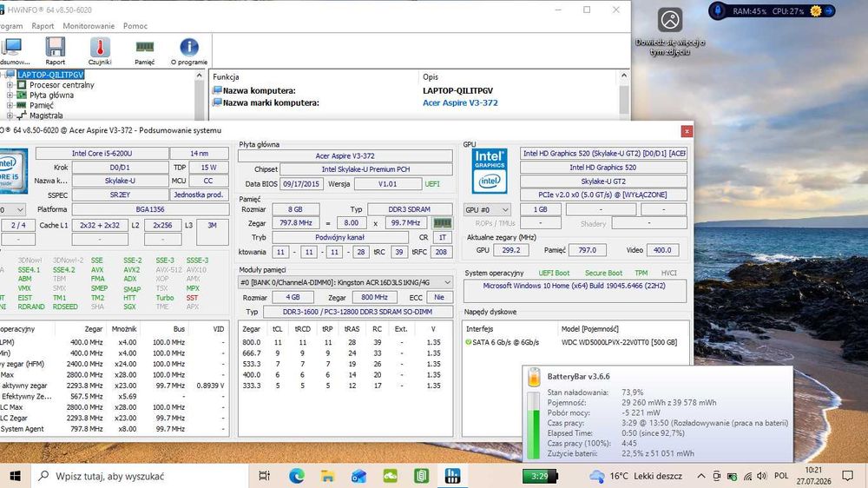The image size is (868, 488).
Task: Open Task View on the taskbar
Action: pyautogui.click(x=265, y=476)
